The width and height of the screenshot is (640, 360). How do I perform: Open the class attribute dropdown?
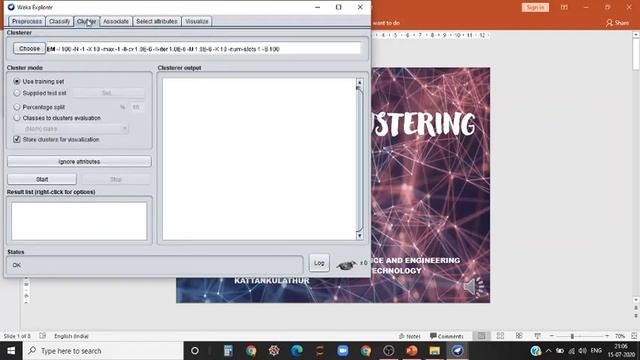71,129
